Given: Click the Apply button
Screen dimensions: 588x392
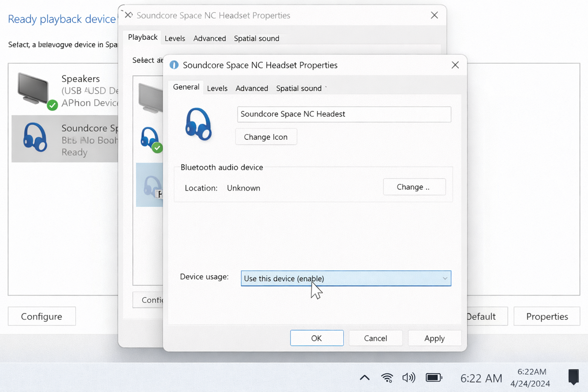Looking at the screenshot, I should tap(434, 338).
